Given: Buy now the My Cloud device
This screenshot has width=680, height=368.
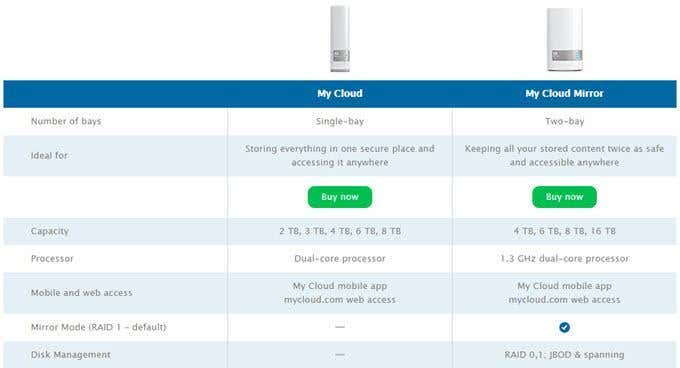Looking at the screenshot, I should click(x=340, y=197).
